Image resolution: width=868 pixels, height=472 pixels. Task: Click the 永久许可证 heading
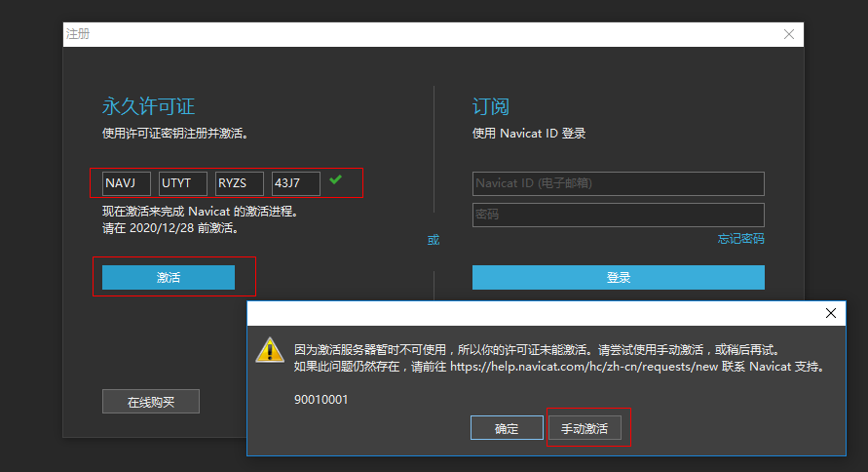[x=148, y=106]
